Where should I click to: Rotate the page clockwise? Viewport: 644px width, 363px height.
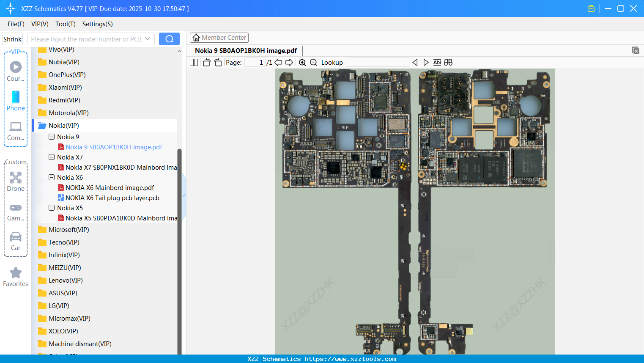click(218, 63)
